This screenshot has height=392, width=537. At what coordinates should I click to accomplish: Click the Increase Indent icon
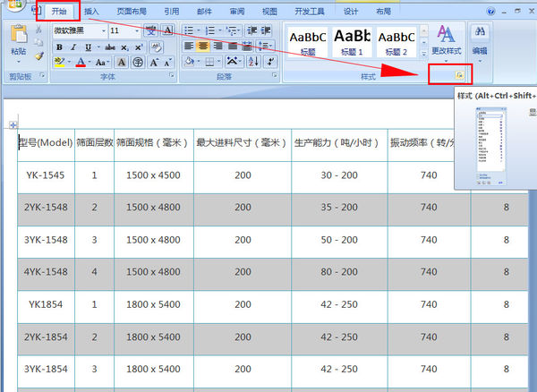pos(266,30)
